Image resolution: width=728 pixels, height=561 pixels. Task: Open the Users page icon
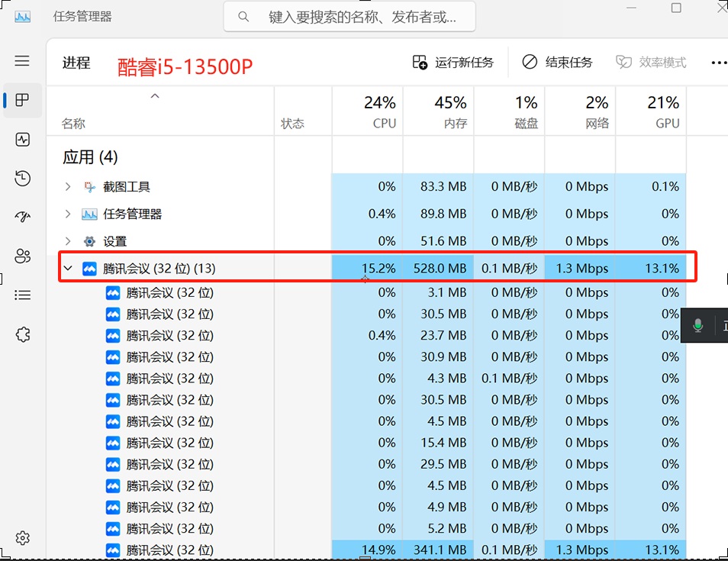[x=22, y=256]
